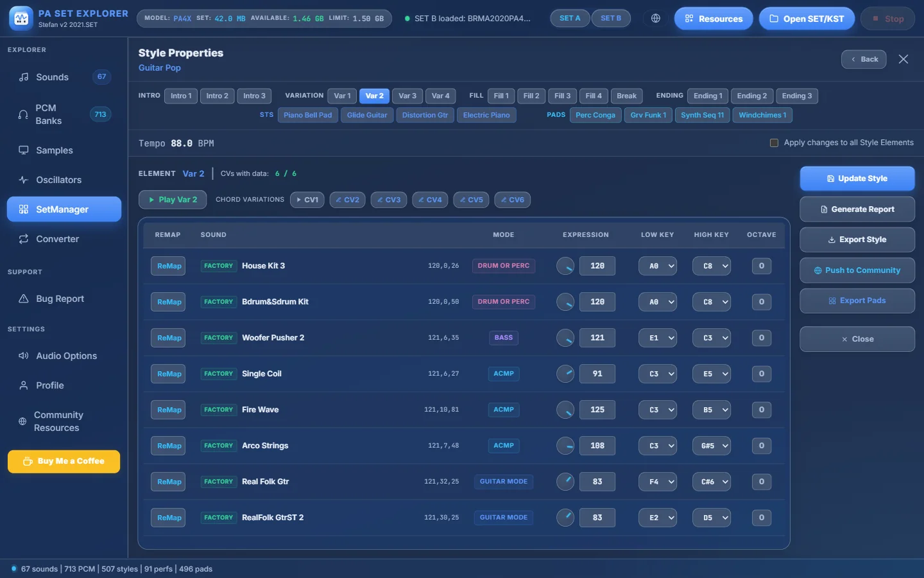Viewport: 924px width, 578px height.
Task: Open High Key dropdown for Arco Strings
Action: point(712,446)
